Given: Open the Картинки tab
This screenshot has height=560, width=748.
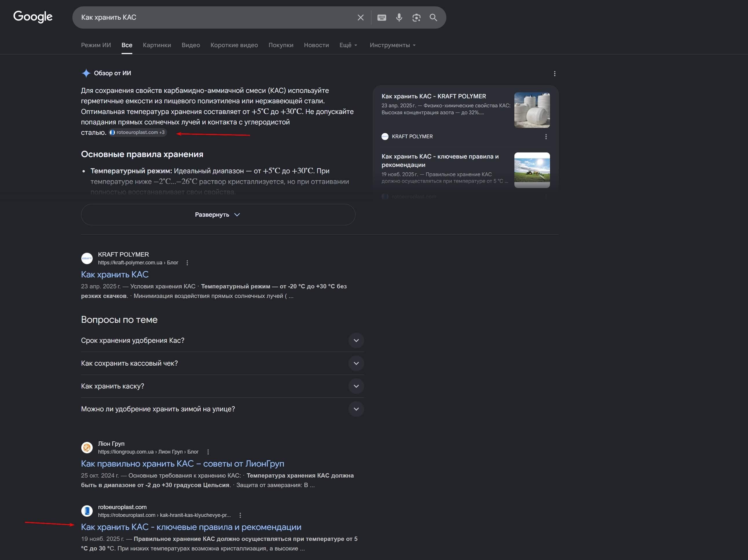Looking at the screenshot, I should pos(157,45).
